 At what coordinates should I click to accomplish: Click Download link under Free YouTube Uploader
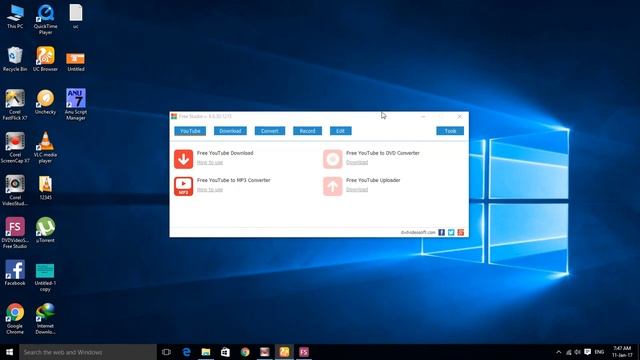tap(357, 190)
